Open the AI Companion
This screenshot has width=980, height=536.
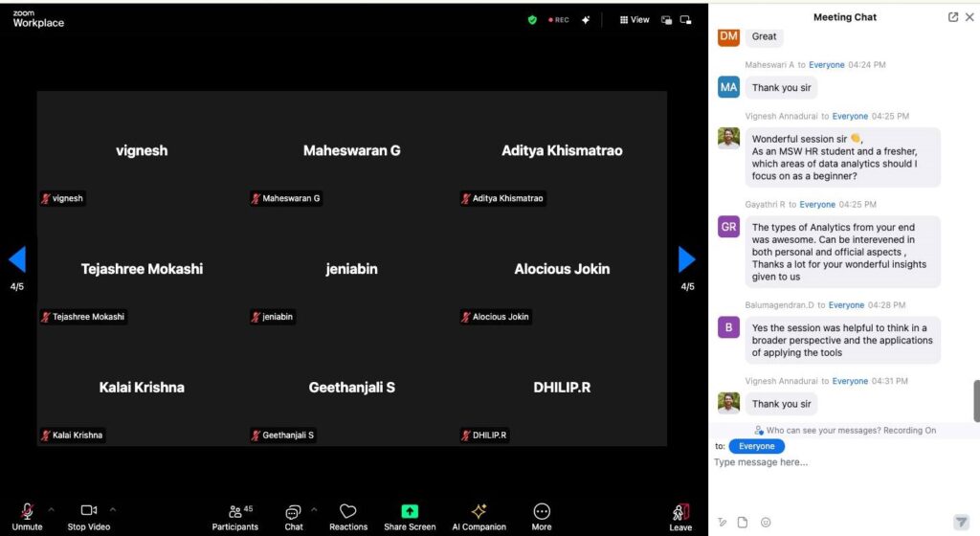coord(479,517)
